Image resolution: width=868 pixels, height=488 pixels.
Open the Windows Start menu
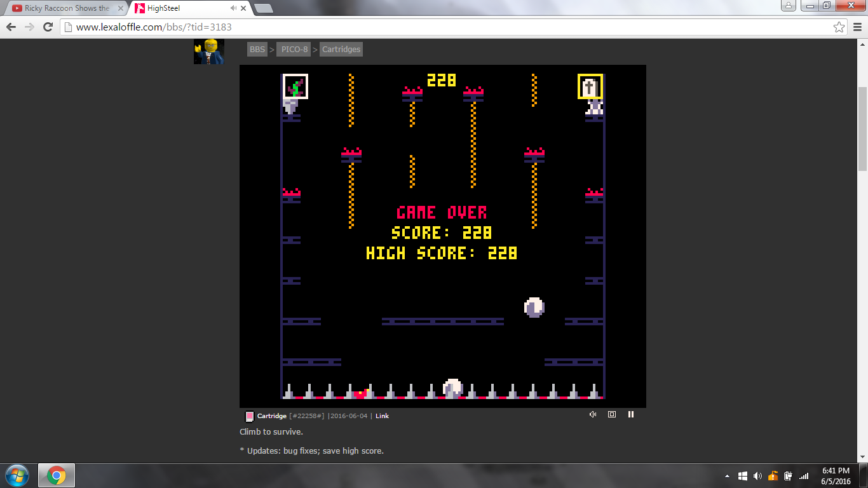coord(17,475)
